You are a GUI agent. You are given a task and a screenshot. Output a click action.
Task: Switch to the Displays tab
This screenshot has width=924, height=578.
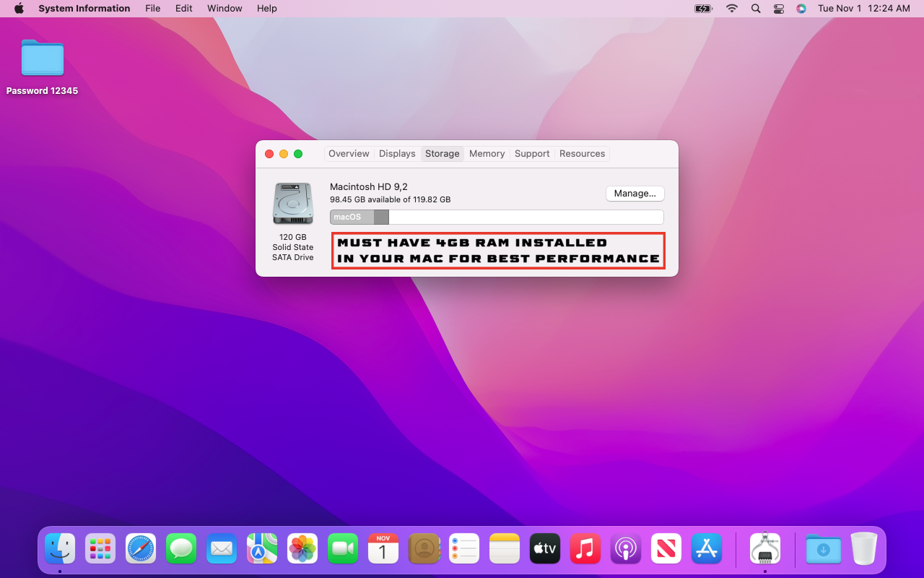[x=397, y=154]
